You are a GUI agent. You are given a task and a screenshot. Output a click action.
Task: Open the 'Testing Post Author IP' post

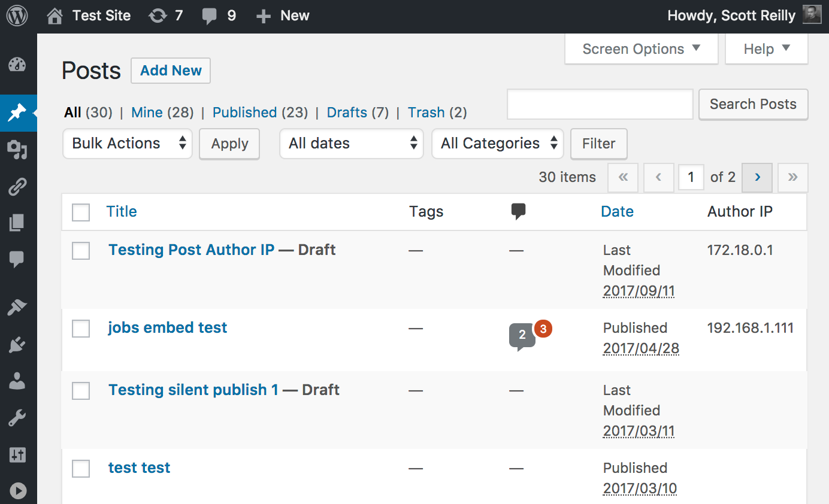coord(191,250)
